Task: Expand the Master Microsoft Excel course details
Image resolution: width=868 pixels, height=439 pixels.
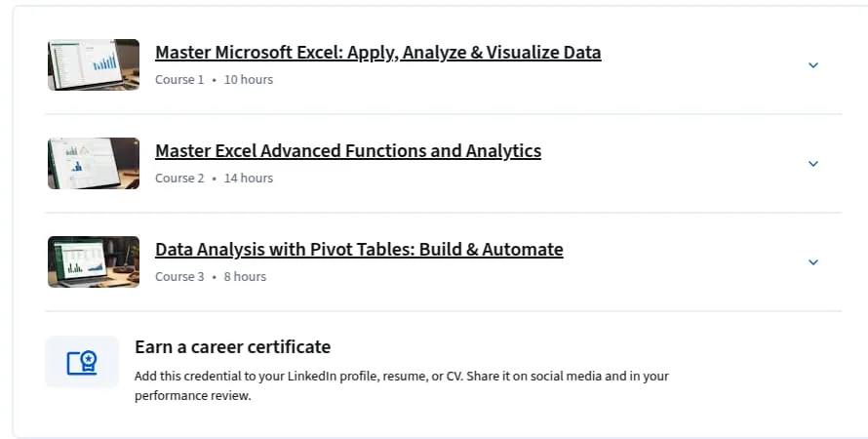Action: tap(813, 65)
